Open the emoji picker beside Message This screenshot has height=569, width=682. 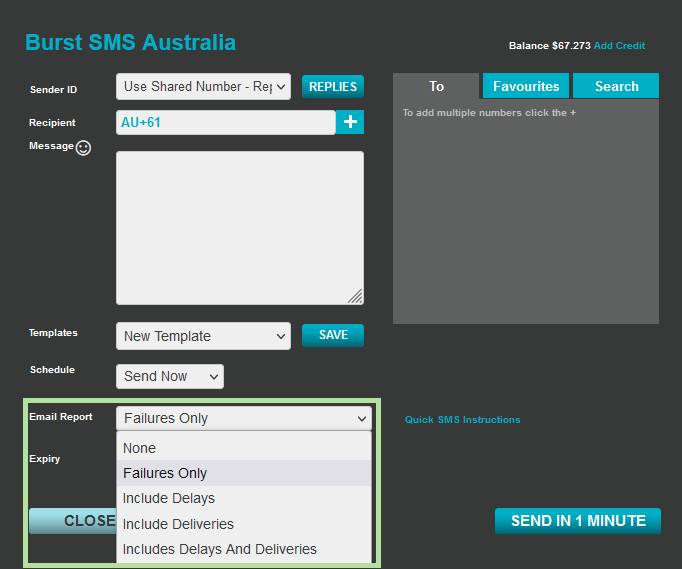pyautogui.click(x=83, y=148)
